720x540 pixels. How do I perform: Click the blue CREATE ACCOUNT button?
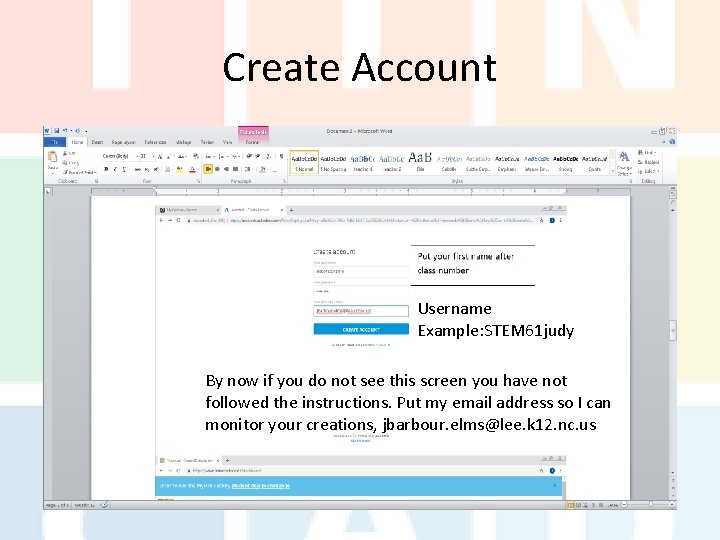(361, 329)
